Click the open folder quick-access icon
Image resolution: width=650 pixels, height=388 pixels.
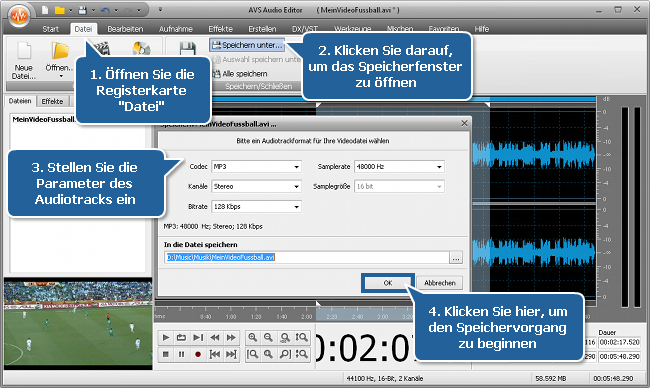(60, 10)
